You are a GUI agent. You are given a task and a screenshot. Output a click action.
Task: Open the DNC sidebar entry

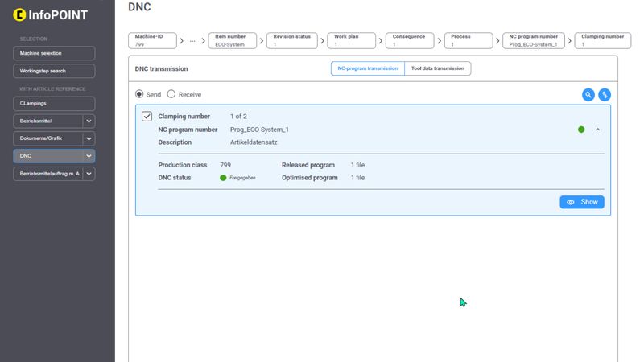click(48, 156)
